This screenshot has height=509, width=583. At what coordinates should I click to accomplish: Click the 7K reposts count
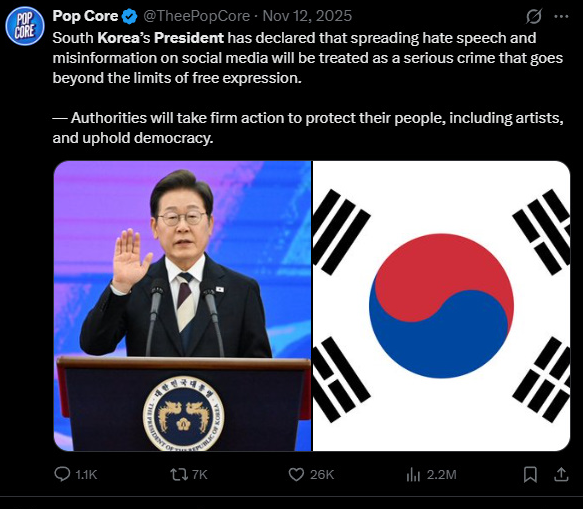click(x=200, y=475)
